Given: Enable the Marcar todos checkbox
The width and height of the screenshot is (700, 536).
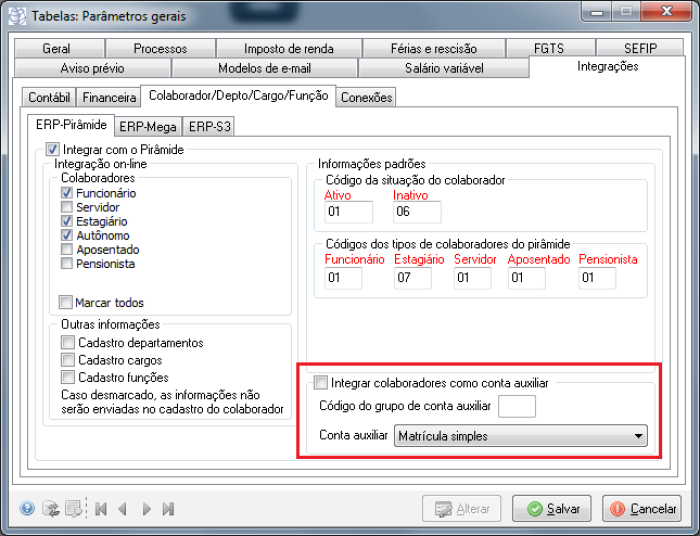Looking at the screenshot, I should [67, 303].
